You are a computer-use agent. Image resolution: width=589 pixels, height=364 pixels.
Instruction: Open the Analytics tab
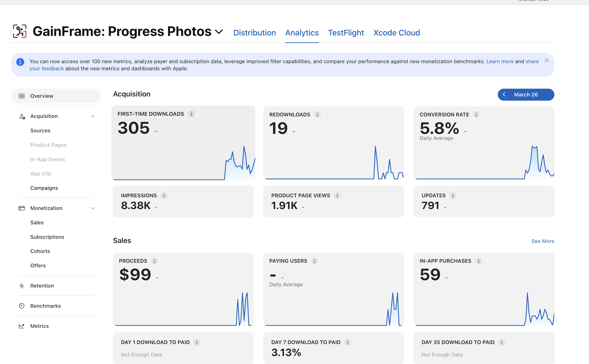(302, 33)
